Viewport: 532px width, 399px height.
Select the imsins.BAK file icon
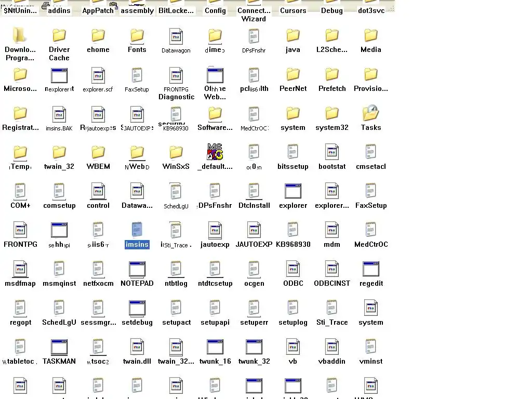pos(59,114)
